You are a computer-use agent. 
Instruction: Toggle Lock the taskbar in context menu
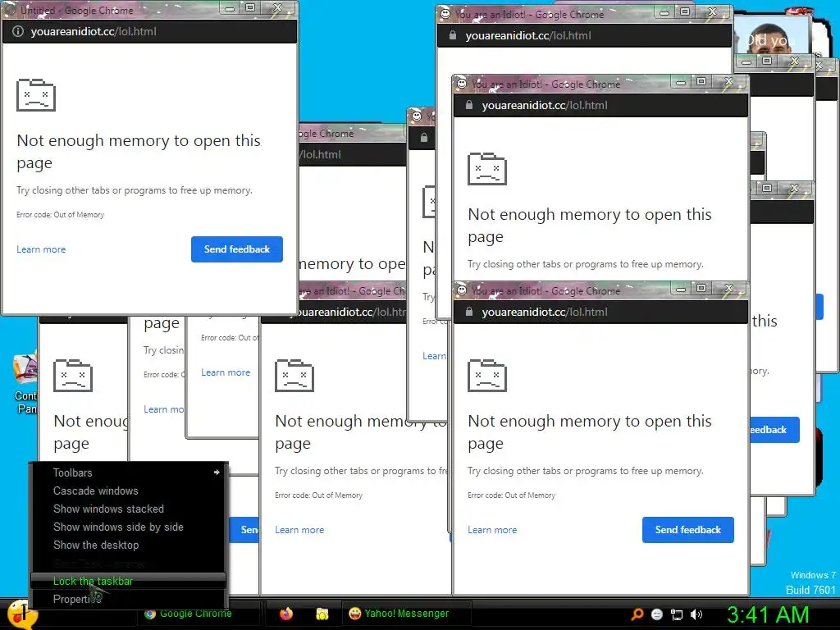click(128, 581)
